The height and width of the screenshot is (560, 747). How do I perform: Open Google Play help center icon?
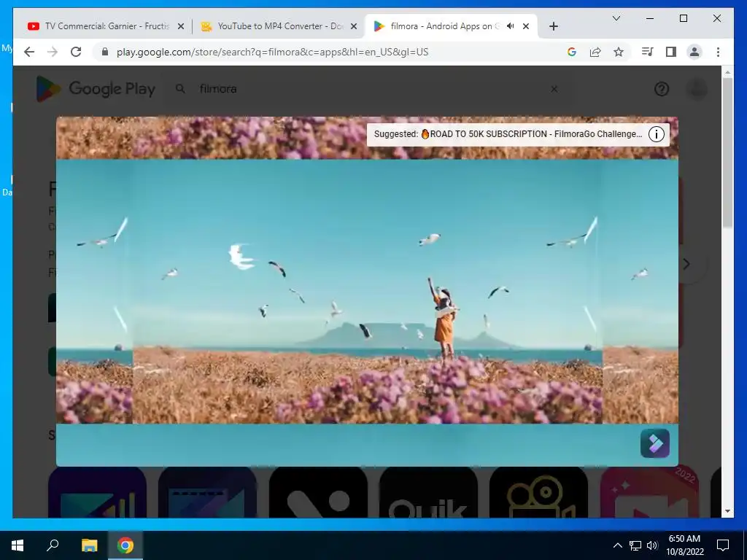click(x=661, y=89)
